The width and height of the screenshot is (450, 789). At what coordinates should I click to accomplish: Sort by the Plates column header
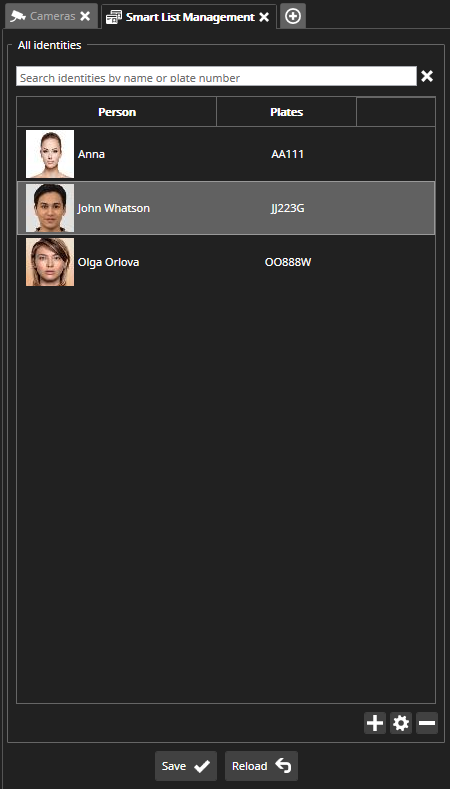coord(286,112)
